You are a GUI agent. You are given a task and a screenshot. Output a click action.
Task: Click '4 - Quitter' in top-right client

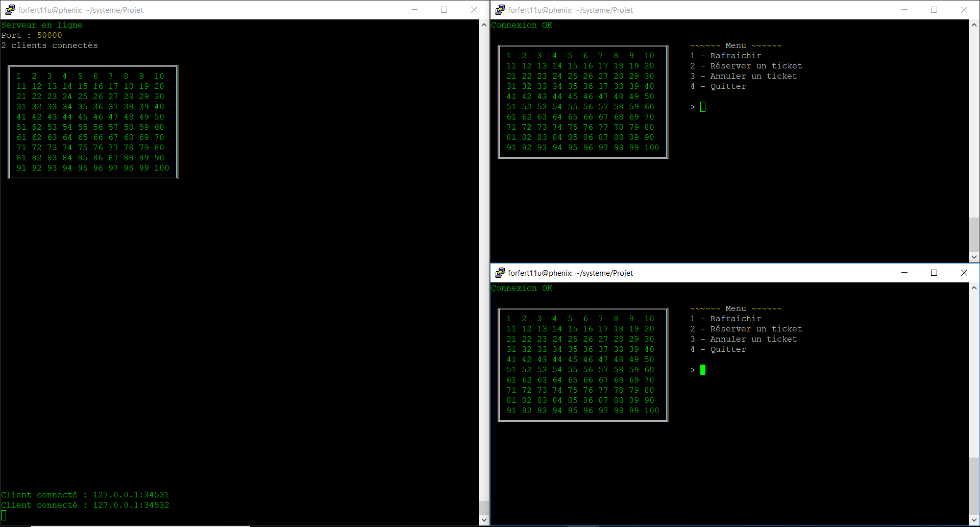(718, 86)
